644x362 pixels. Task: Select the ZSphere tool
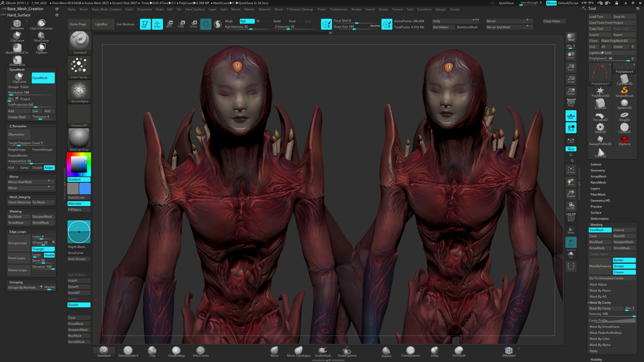(624, 141)
